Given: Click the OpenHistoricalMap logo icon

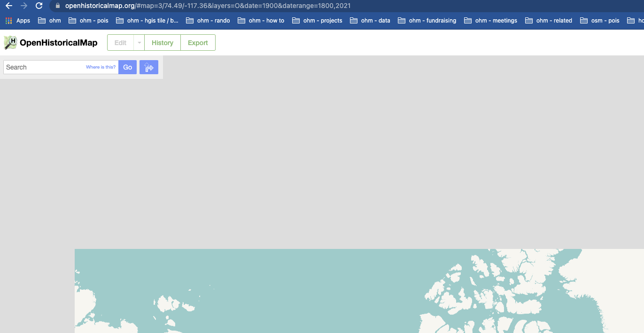Looking at the screenshot, I should point(9,42).
